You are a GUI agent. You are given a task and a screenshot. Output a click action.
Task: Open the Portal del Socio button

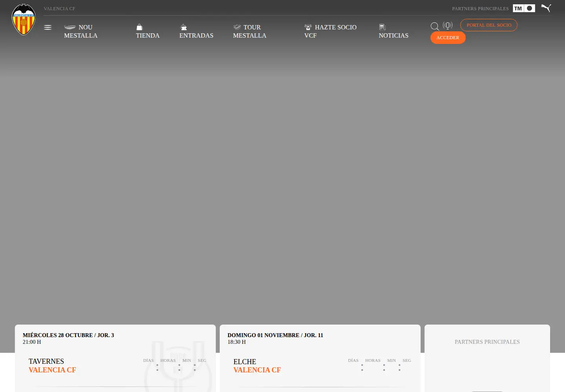coord(489,25)
